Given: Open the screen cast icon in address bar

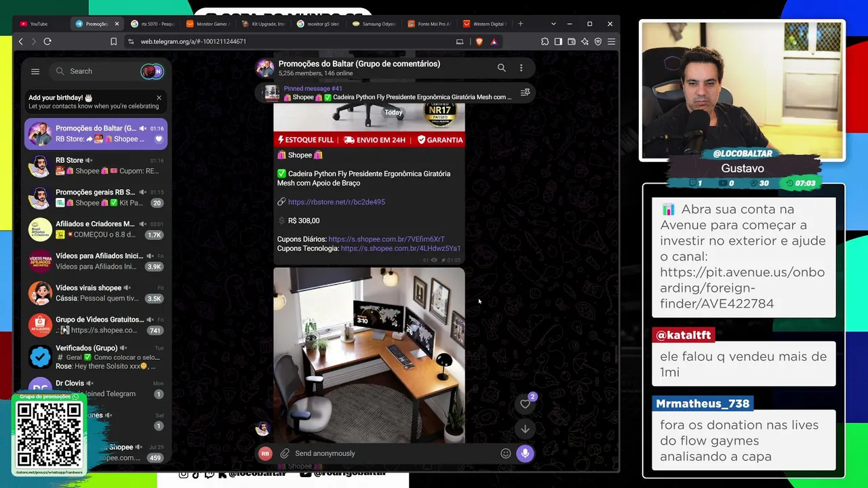Looking at the screenshot, I should click(x=460, y=41).
